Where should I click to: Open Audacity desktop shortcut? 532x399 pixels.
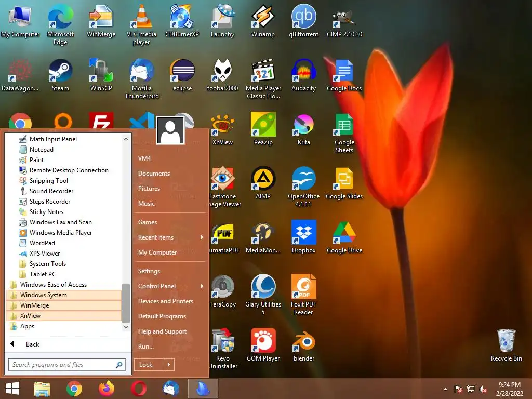tap(303, 75)
